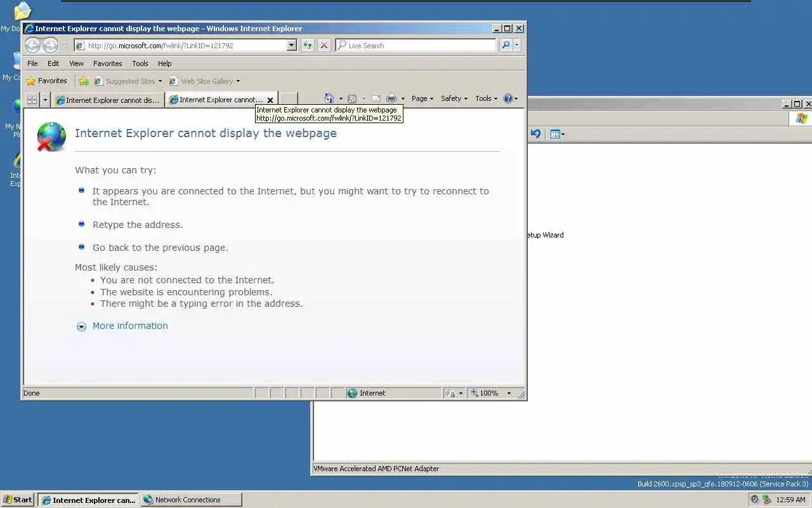Click the Internet zone status indicator
The image size is (812, 508).
click(x=393, y=393)
